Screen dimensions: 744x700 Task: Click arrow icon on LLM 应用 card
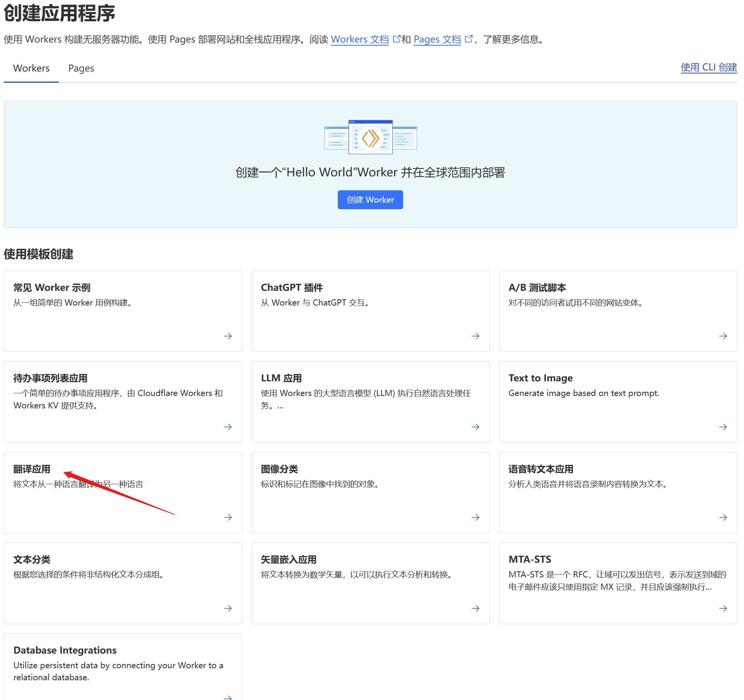pyautogui.click(x=475, y=427)
